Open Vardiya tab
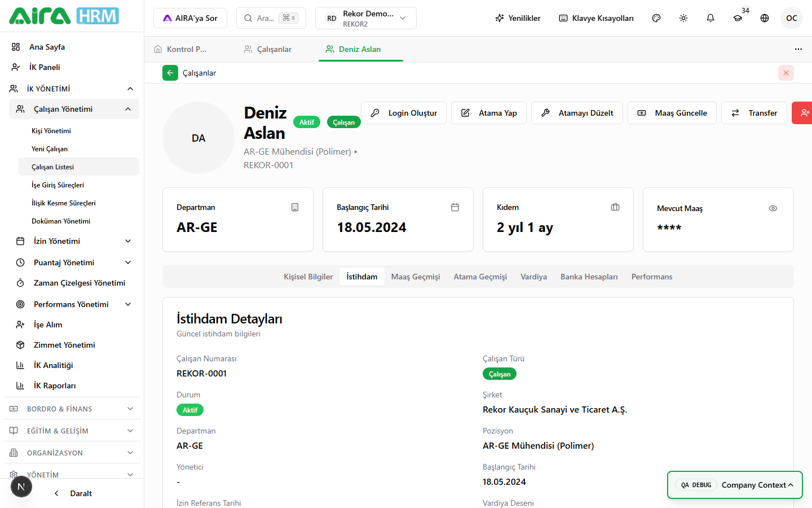812x508 pixels. point(534,277)
